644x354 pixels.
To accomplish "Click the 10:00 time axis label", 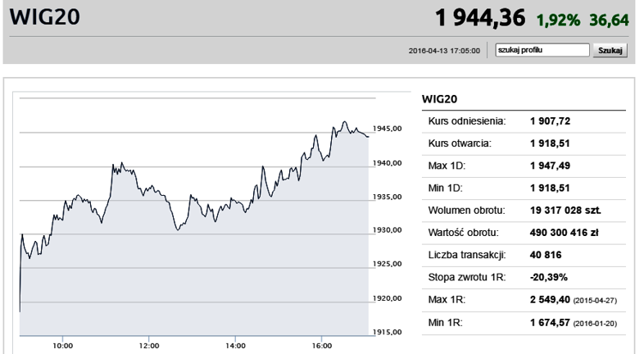I will (62, 346).
